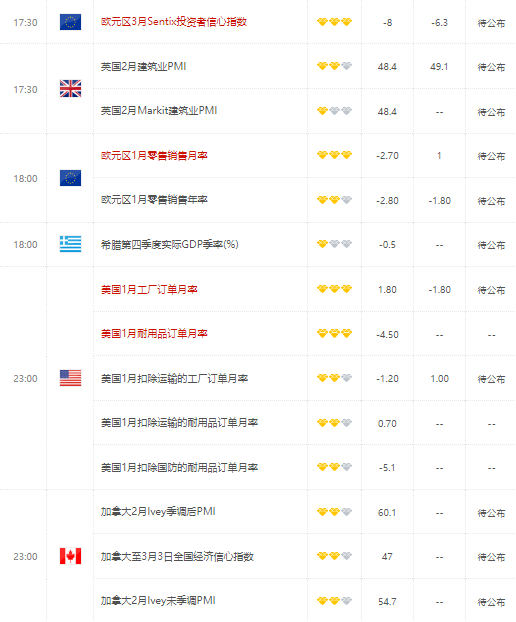Click the Greece flag icon
The width and height of the screenshot is (516, 622).
point(70,244)
